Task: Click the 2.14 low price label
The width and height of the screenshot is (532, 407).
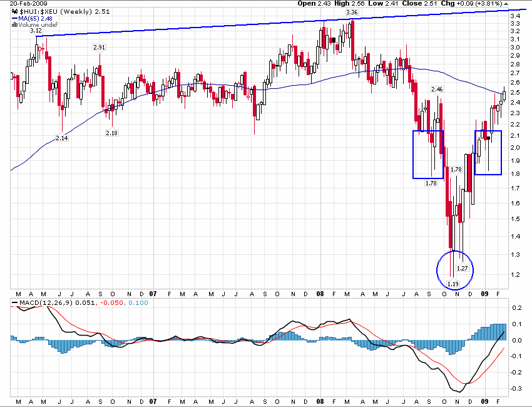Action: [x=62, y=138]
